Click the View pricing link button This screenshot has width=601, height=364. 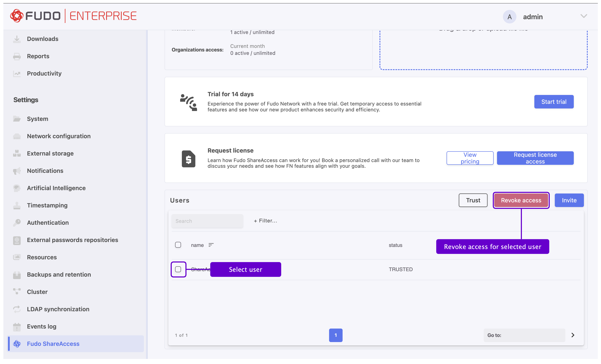point(470,158)
